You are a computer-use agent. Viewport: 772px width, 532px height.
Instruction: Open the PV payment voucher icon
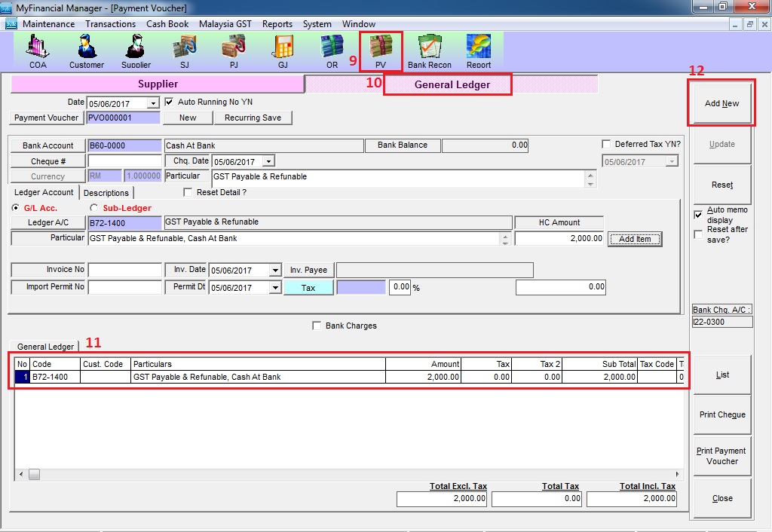(381, 50)
